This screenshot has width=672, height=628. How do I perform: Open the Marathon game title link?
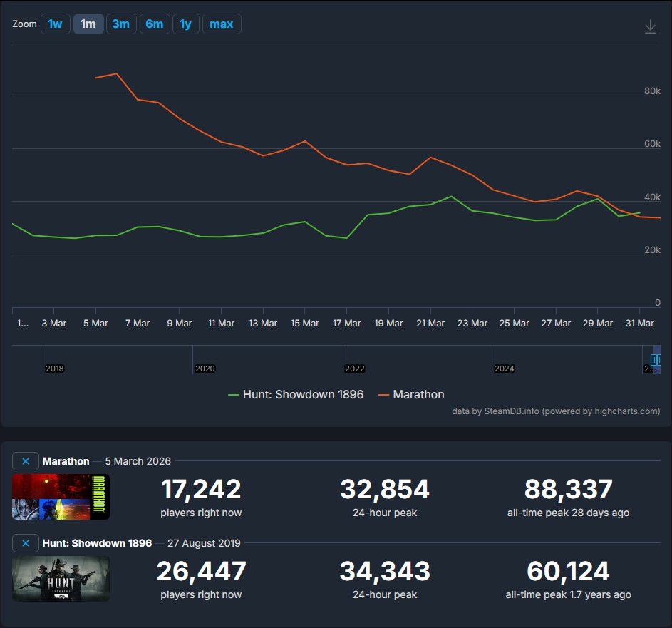click(66, 461)
